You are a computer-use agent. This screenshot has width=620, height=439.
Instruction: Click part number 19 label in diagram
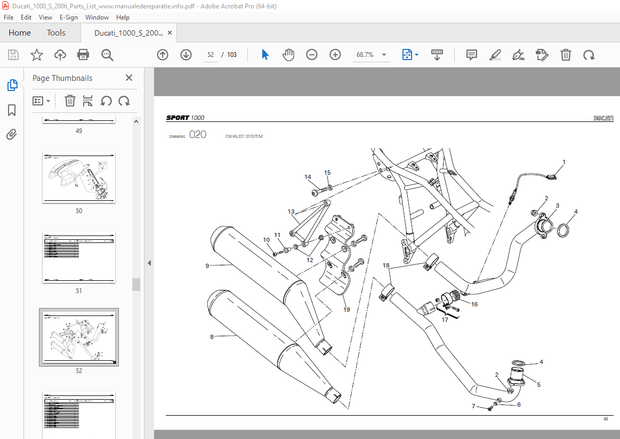click(x=346, y=309)
